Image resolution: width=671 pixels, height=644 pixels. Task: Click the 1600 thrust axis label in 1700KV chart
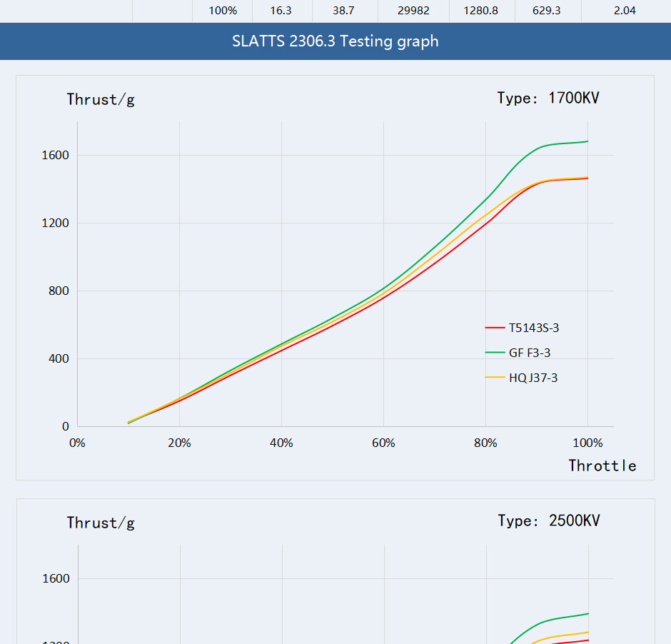[55, 156]
